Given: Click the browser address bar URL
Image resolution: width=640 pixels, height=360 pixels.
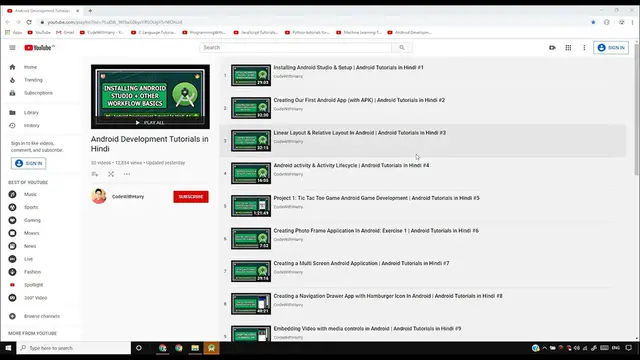Looking at the screenshot, I should point(114,22).
